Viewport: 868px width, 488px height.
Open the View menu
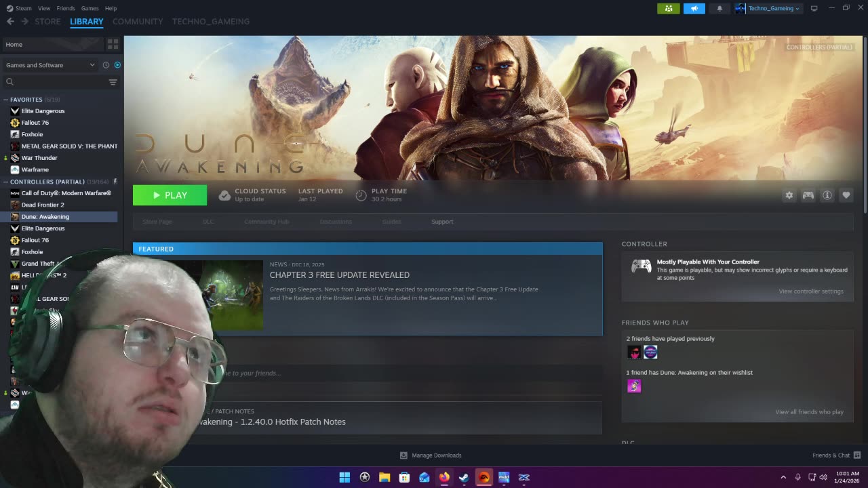coord(44,8)
